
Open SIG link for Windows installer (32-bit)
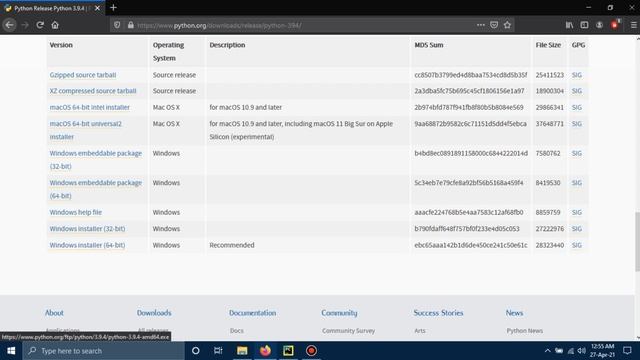[x=577, y=229]
